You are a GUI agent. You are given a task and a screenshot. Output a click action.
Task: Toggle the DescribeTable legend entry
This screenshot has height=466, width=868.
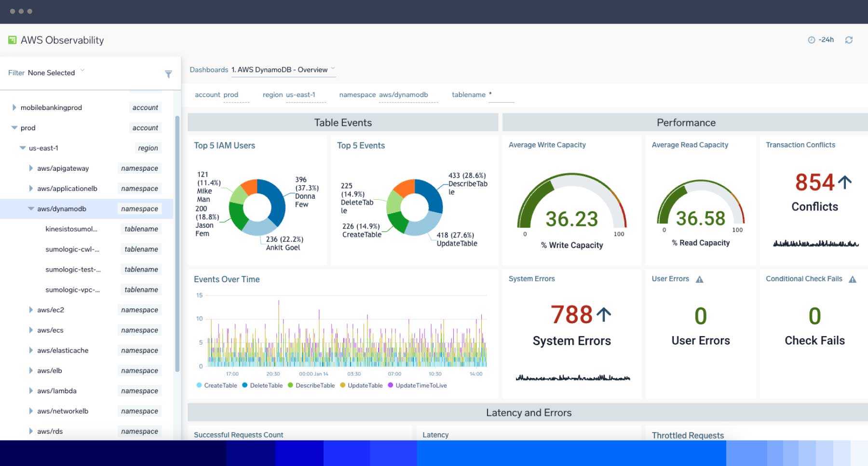pyautogui.click(x=311, y=385)
